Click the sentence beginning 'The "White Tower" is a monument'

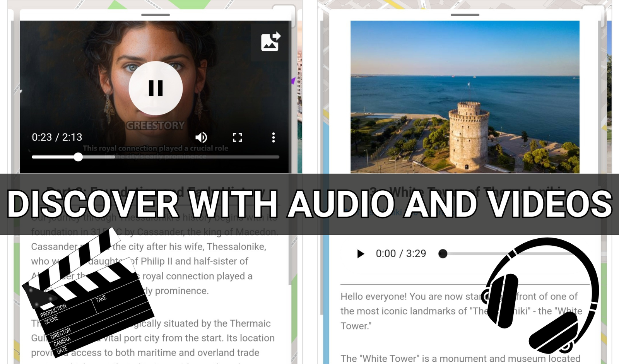coord(460,359)
